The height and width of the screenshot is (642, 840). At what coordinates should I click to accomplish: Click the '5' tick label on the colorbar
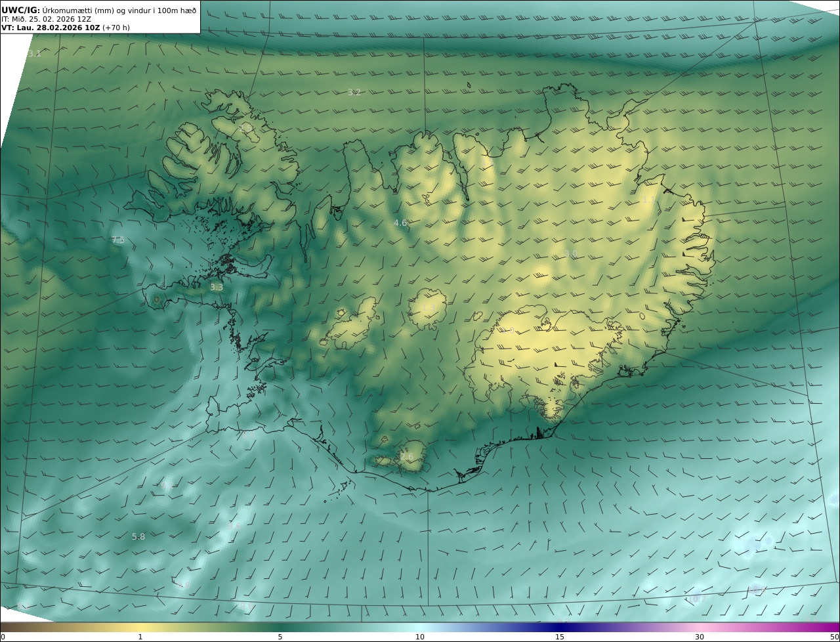[x=280, y=637]
